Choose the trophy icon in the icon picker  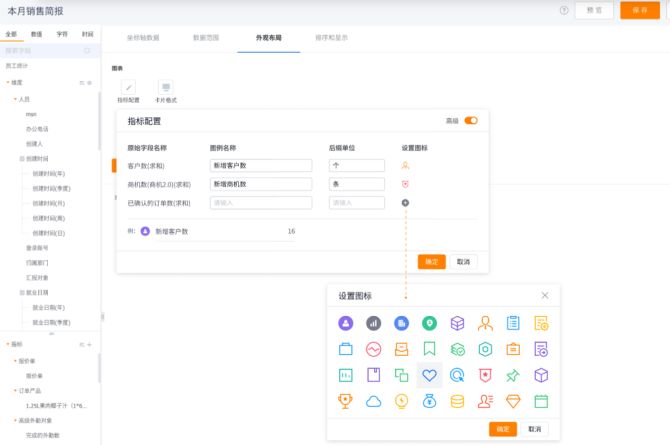pos(345,401)
